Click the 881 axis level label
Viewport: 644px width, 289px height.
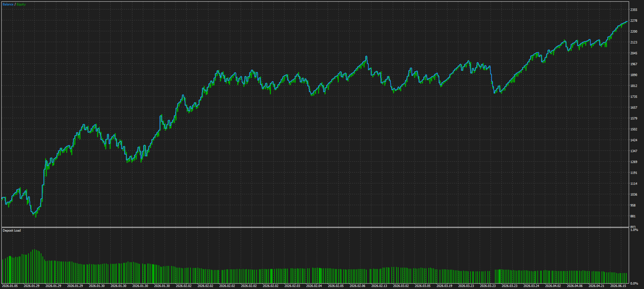click(x=633, y=216)
